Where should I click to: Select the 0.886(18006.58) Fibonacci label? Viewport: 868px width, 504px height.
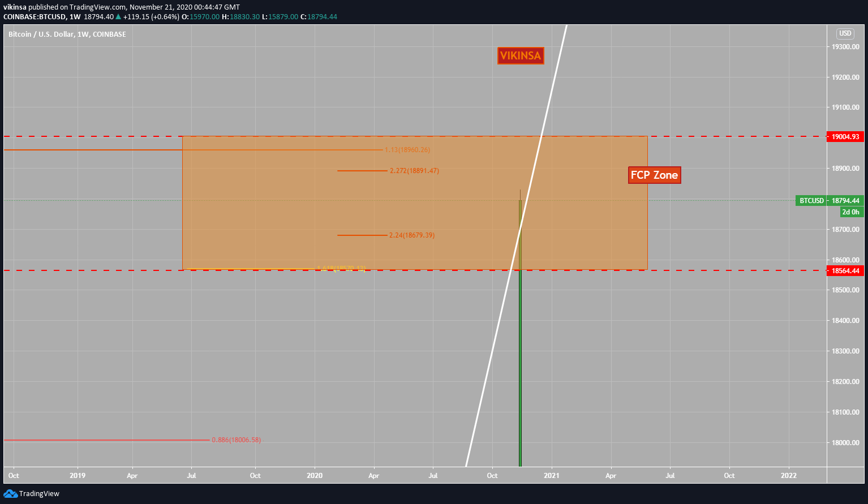click(x=237, y=440)
